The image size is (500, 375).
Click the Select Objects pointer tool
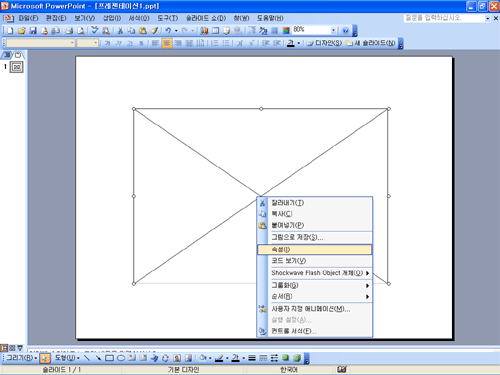coord(45,358)
